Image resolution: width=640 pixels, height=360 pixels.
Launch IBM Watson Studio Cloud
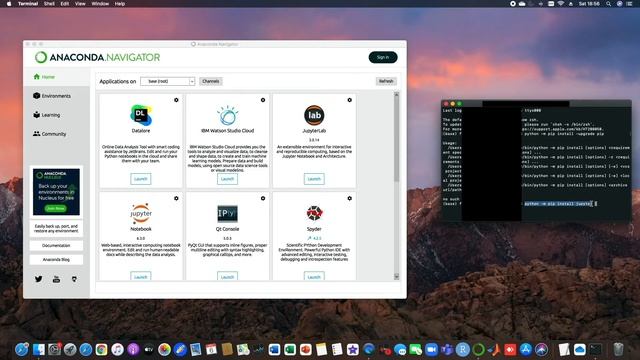[x=227, y=179]
